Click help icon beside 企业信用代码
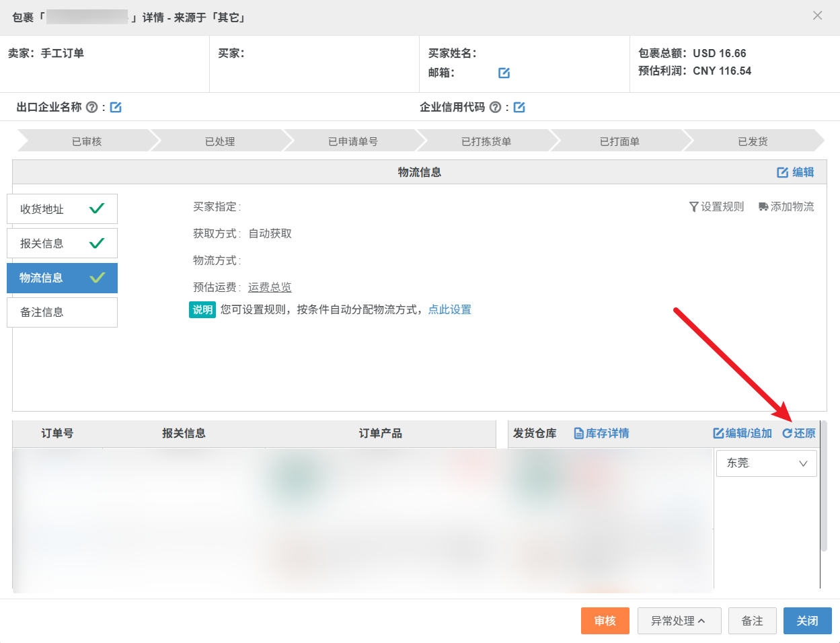Image resolution: width=840 pixels, height=643 pixels. [x=496, y=108]
